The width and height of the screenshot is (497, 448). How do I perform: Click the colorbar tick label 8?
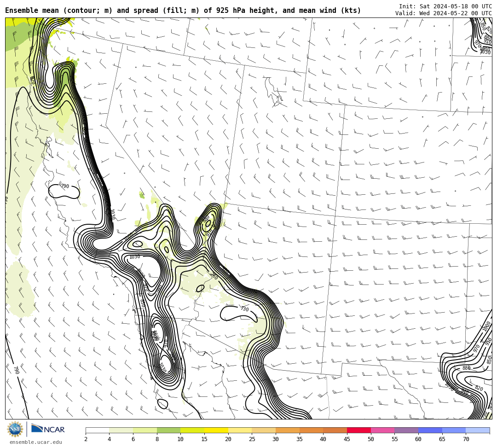tap(157, 439)
